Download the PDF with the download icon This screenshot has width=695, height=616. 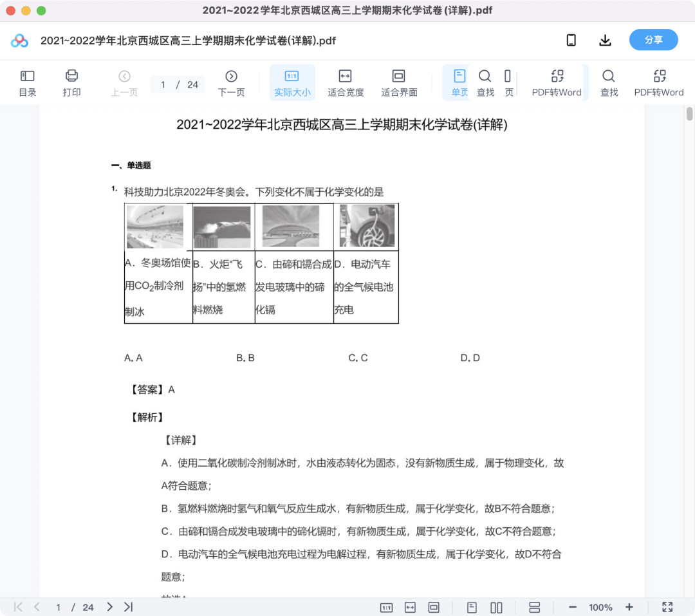click(x=605, y=41)
